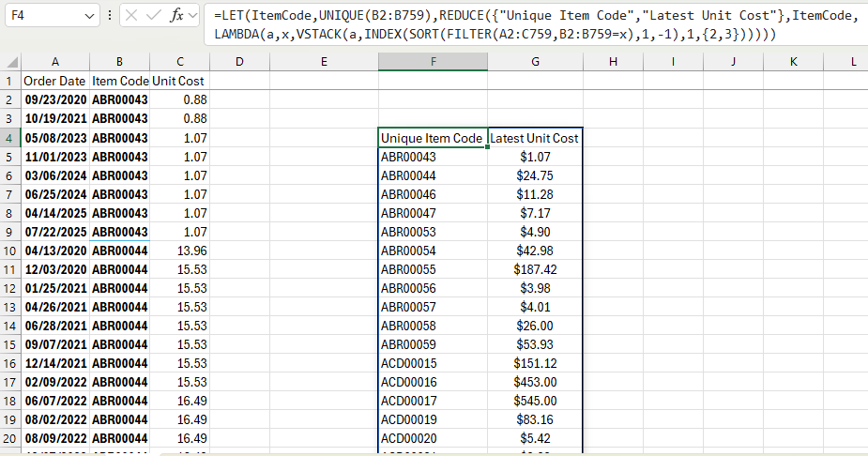Select ACD00015 in the unique list

(x=433, y=363)
